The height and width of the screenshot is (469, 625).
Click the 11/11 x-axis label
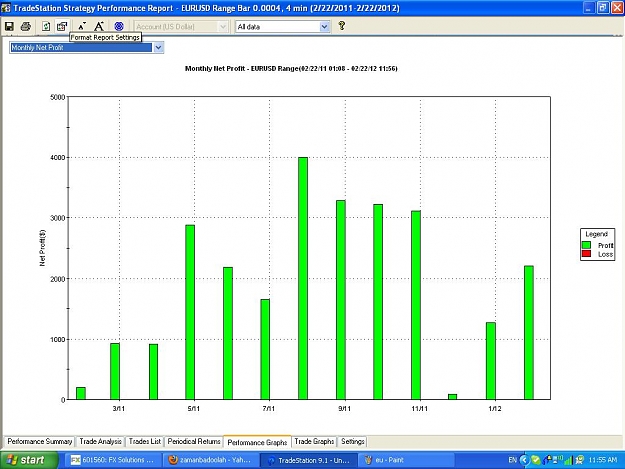click(x=420, y=409)
